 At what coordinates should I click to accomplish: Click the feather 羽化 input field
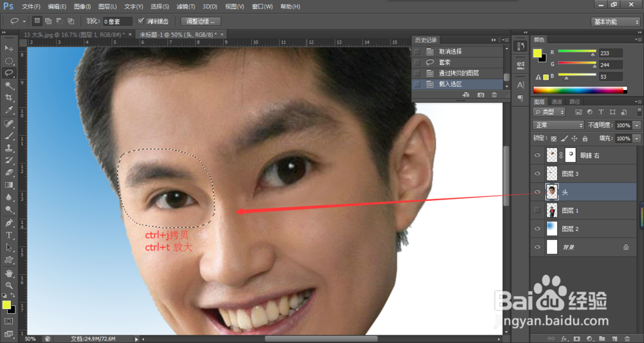click(117, 21)
